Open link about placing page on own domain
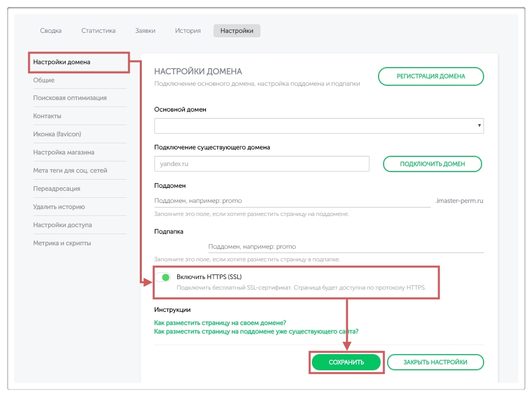The height and width of the screenshot is (395, 532). [220, 323]
